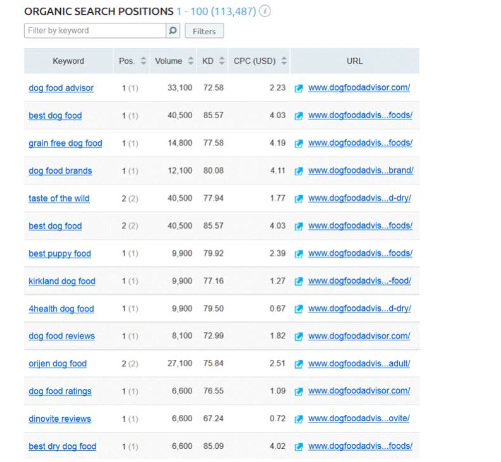This screenshot has height=462, width=501.
Task: Click the search magnifier icon beside keyword filter
Action: (x=173, y=31)
